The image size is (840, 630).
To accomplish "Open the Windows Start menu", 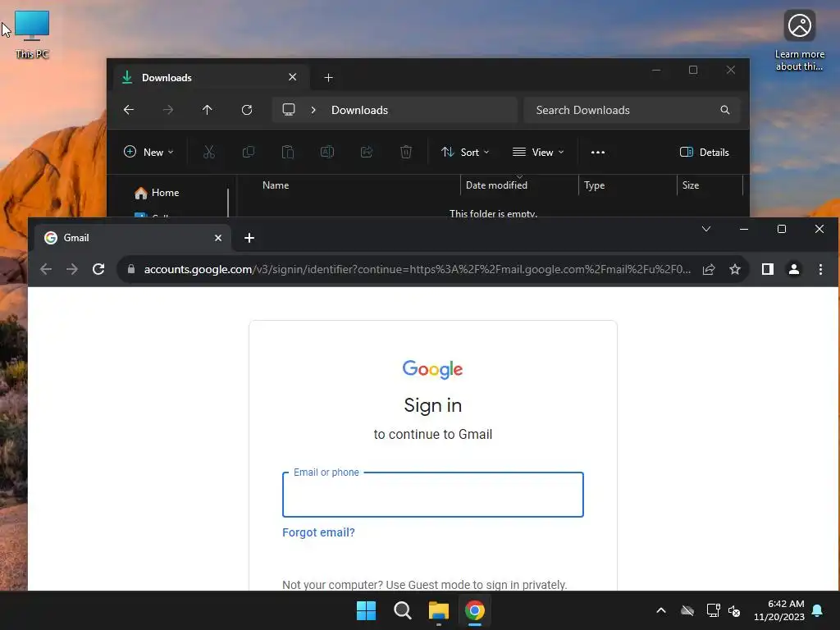I will [367, 610].
